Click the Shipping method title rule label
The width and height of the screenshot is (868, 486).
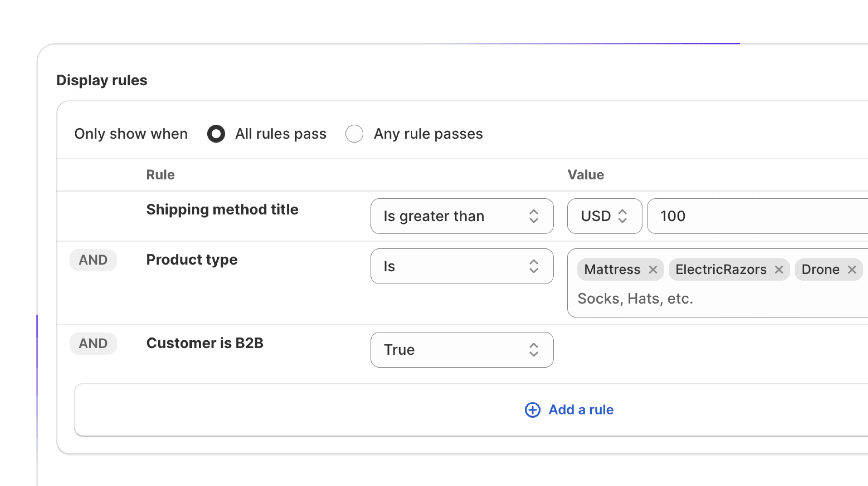click(x=222, y=209)
